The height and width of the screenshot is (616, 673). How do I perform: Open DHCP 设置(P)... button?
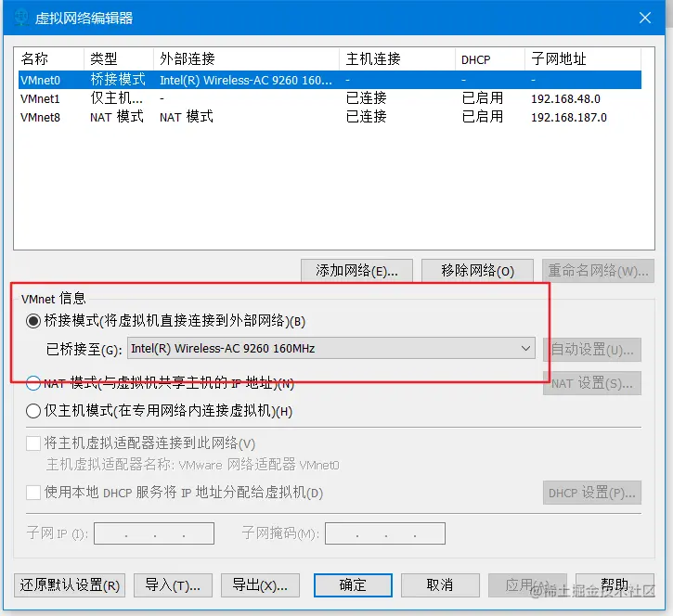[x=592, y=493]
